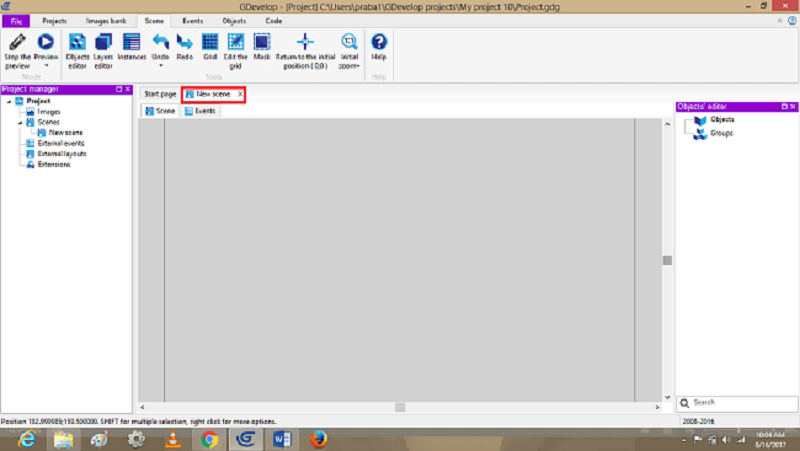The image size is (800, 451).
Task: Click the scene scroll left arrow
Action: click(142, 407)
